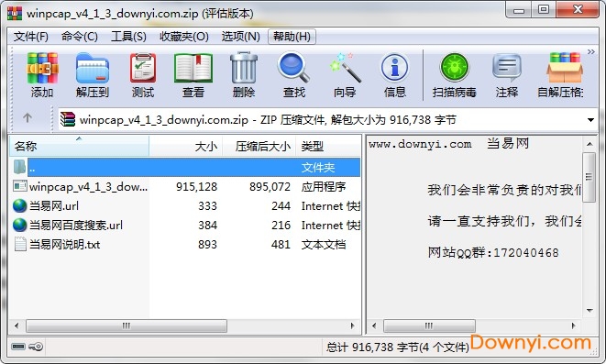Click the comment pane horizontal scrollbar thumb
This screenshot has width=606, height=364.
pos(429,325)
